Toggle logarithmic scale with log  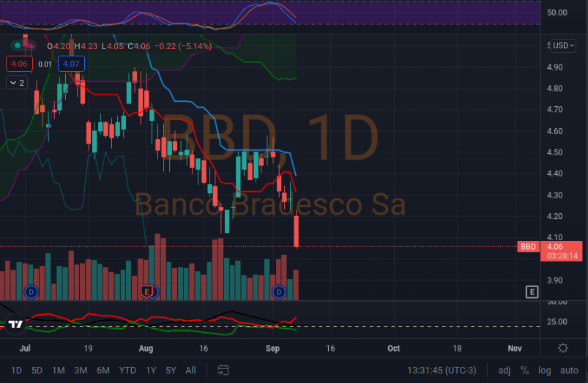pyautogui.click(x=545, y=370)
